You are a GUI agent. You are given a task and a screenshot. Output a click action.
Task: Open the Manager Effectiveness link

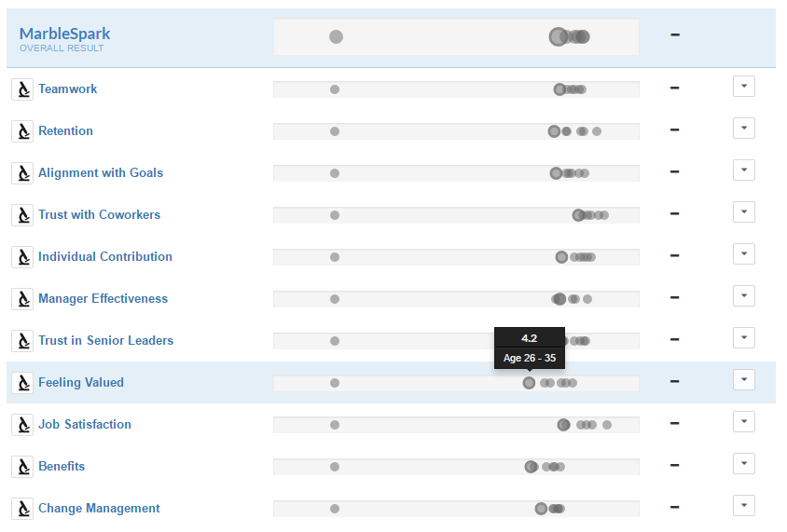point(104,298)
